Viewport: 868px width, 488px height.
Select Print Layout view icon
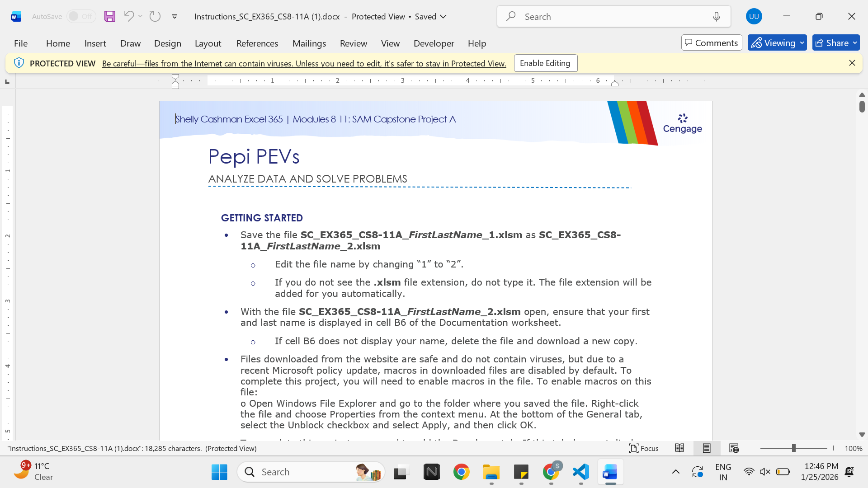tap(707, 448)
